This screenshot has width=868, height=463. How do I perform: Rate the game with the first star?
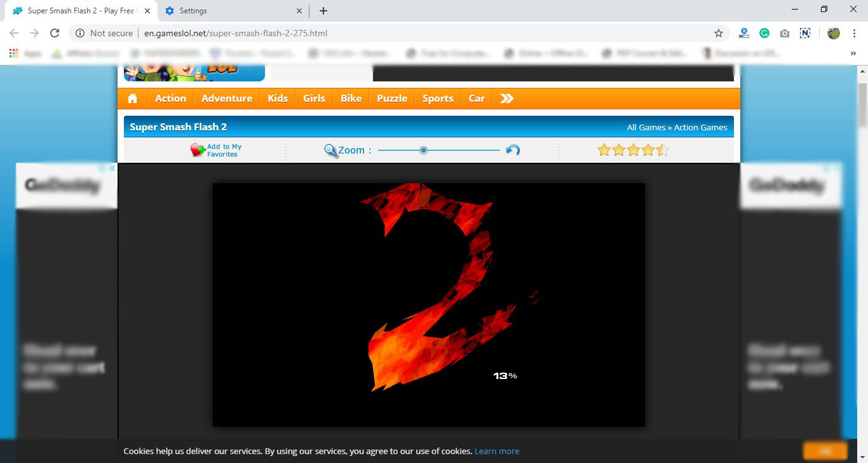[604, 150]
